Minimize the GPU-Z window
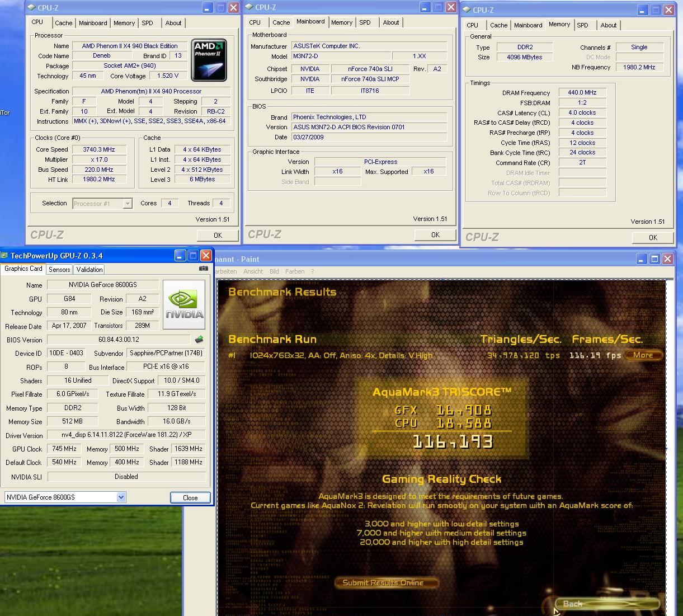Screen dimensions: 683x616 coord(180,256)
